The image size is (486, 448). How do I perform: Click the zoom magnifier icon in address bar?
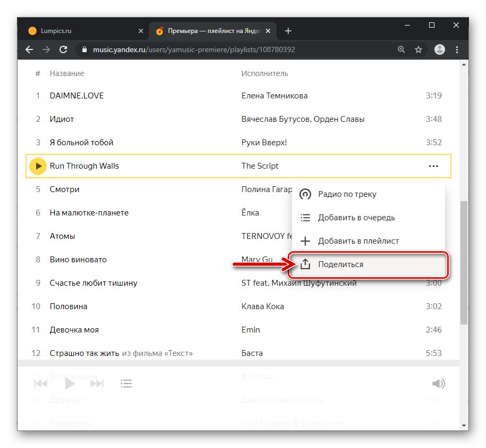click(401, 49)
